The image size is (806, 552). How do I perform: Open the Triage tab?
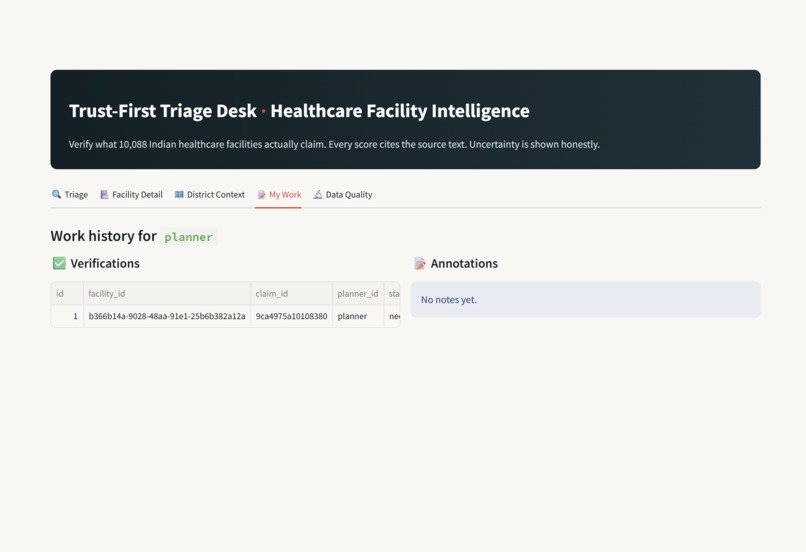[x=70, y=195]
